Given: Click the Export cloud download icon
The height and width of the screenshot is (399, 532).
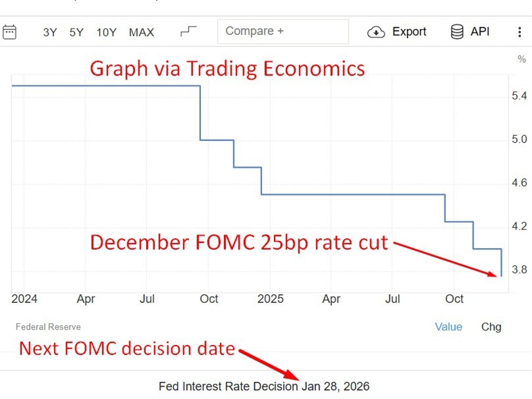Looking at the screenshot, I should pos(376,32).
